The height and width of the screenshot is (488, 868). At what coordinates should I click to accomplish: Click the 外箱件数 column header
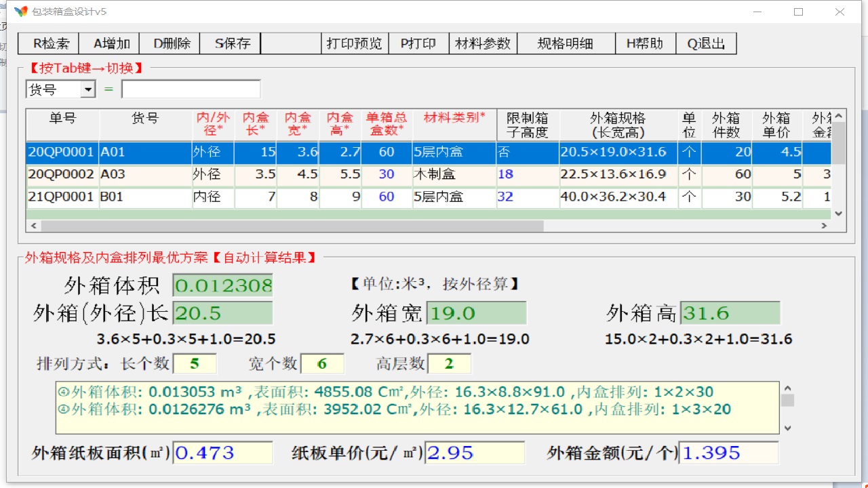click(727, 125)
